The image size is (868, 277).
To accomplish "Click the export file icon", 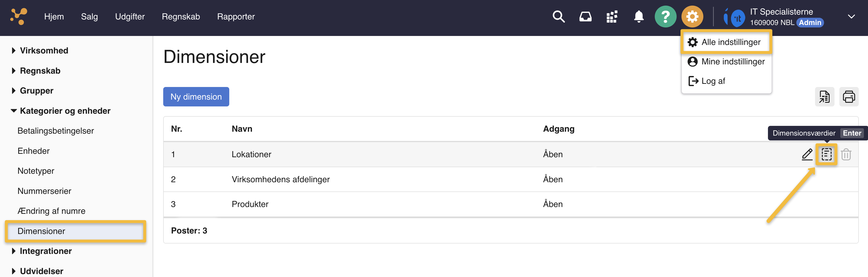I will click(824, 97).
